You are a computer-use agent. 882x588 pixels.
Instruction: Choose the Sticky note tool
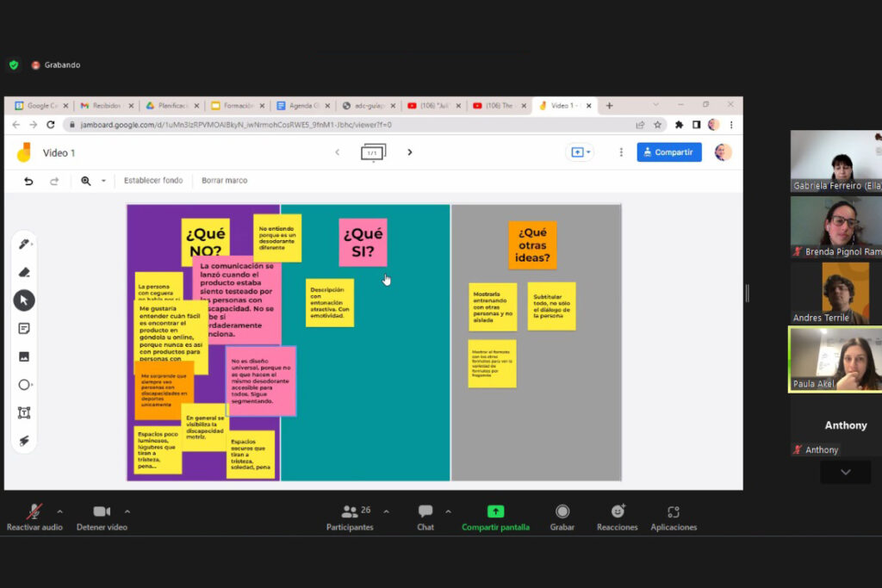24,328
